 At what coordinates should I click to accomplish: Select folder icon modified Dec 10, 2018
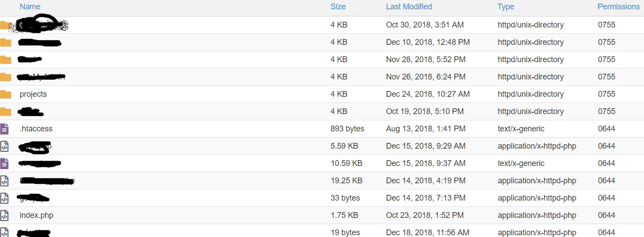[5, 42]
